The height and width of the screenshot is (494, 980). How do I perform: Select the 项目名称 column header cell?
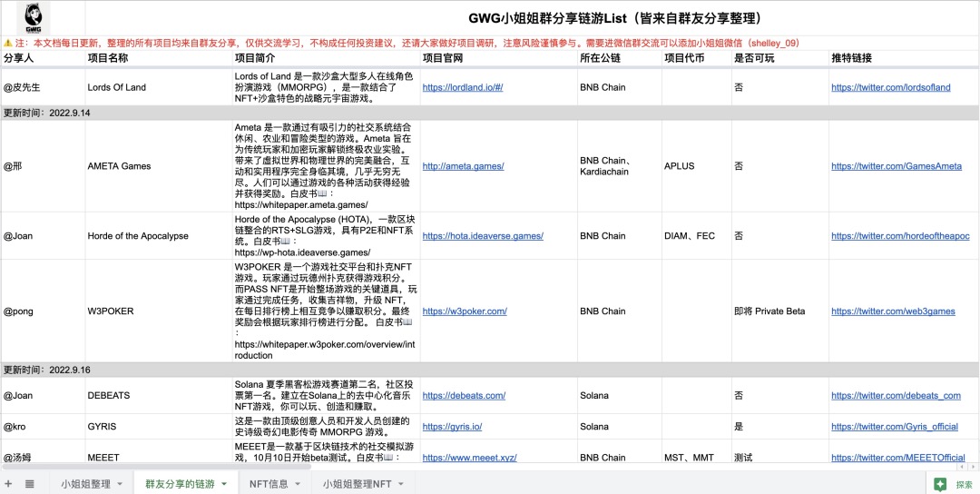159,58
